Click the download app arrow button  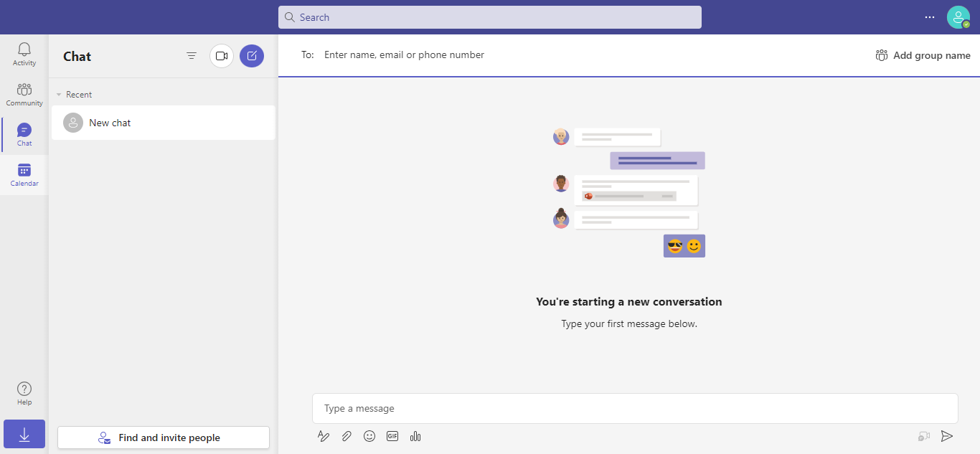pyautogui.click(x=24, y=434)
